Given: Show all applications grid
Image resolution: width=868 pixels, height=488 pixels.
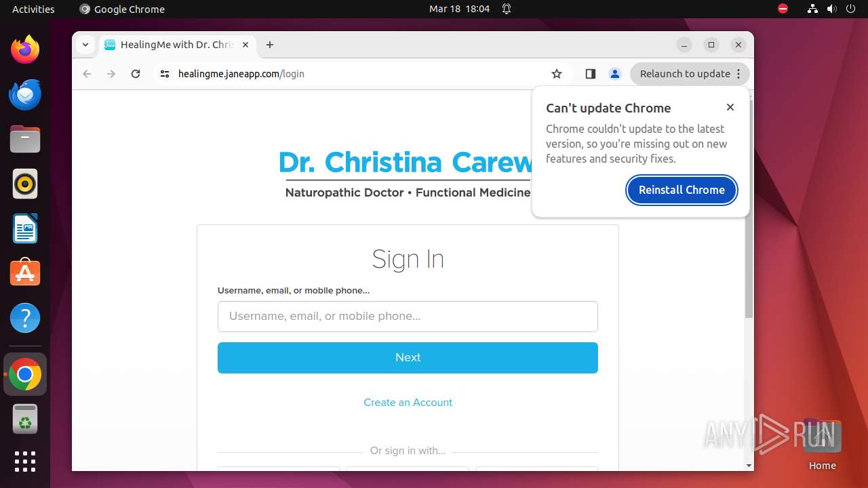Looking at the screenshot, I should 25,462.
